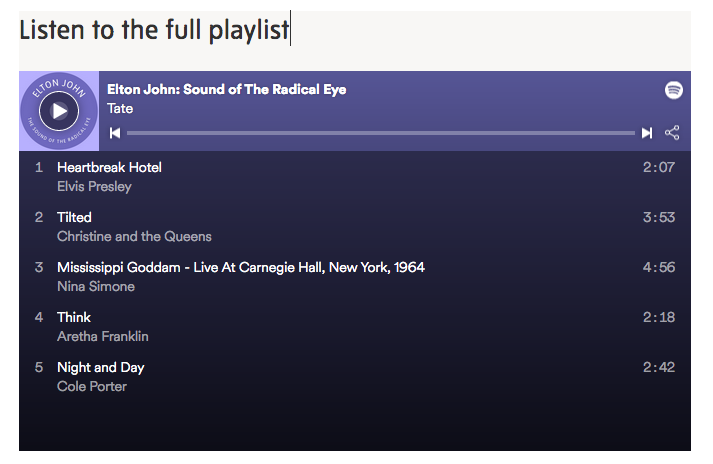Open playlist title Elton John: Sound of The Radical Eye
The image size is (713, 464).
[227, 89]
